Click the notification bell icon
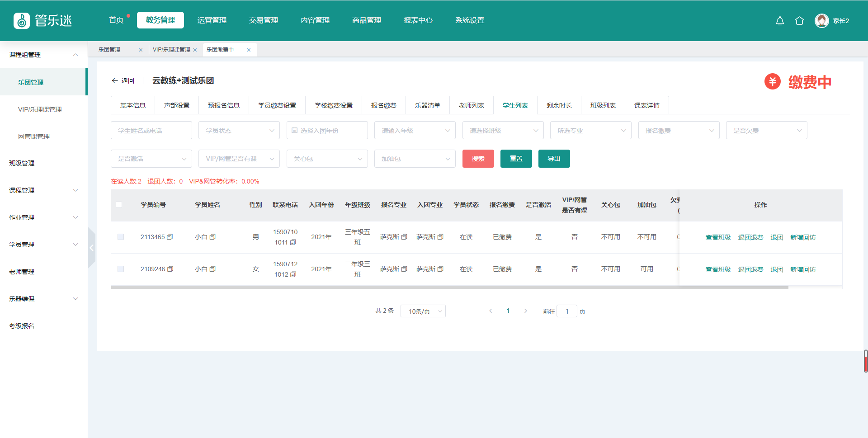Screen dimensions: 868x438 tap(780, 21)
